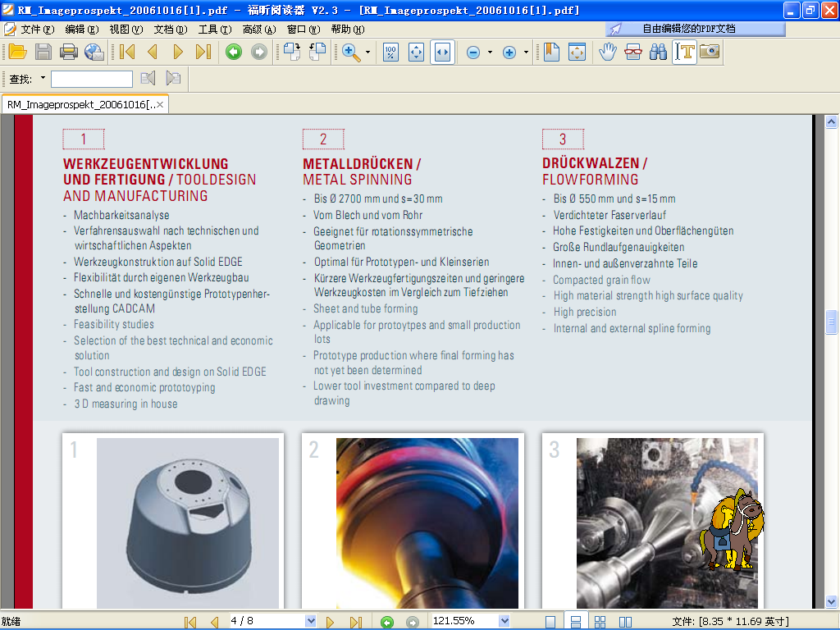Close the RM_Imageprospekt document tab
This screenshot has height=630, width=840.
tap(160, 104)
